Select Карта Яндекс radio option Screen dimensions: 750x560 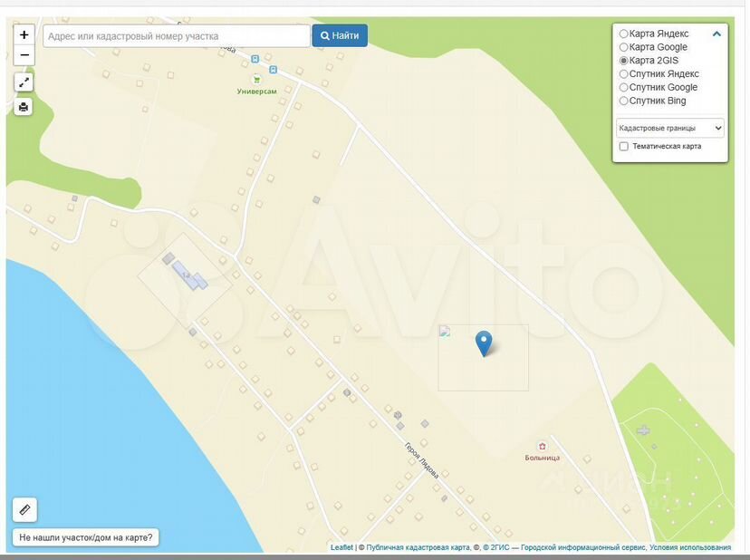click(x=623, y=34)
